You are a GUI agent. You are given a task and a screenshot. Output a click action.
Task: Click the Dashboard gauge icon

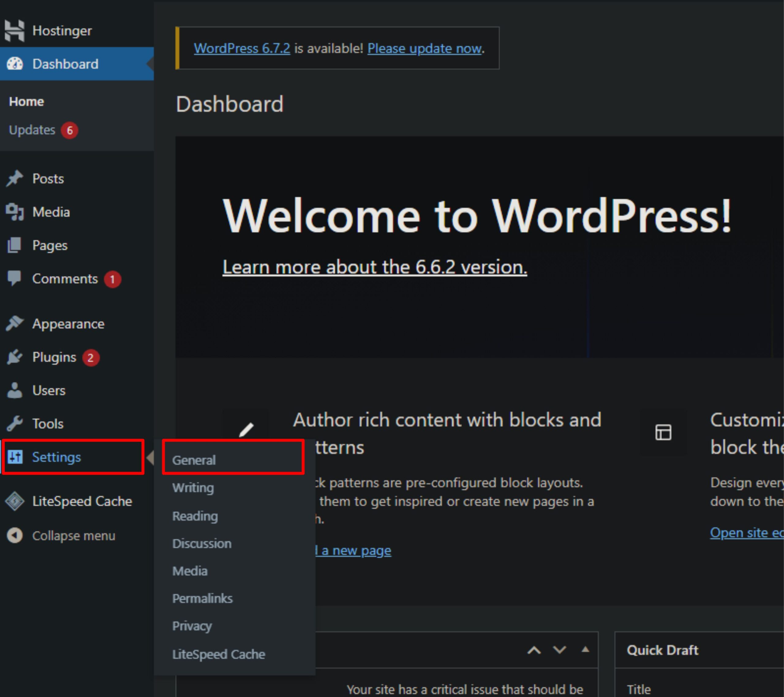pyautogui.click(x=15, y=64)
